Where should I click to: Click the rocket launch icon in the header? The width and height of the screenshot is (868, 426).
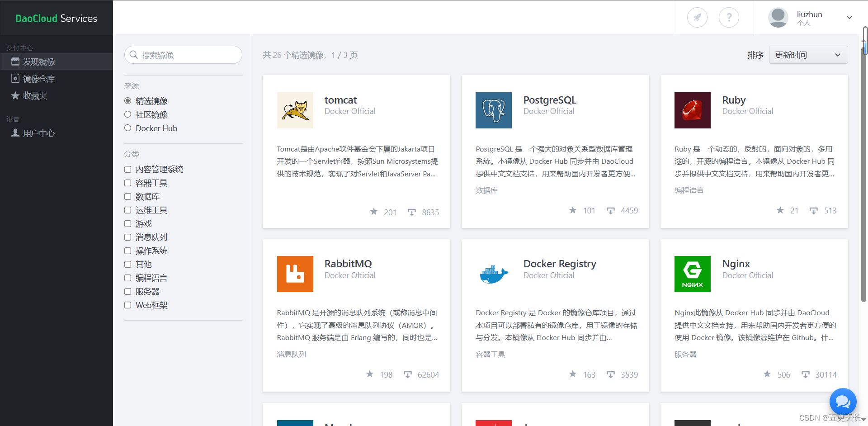pos(697,17)
